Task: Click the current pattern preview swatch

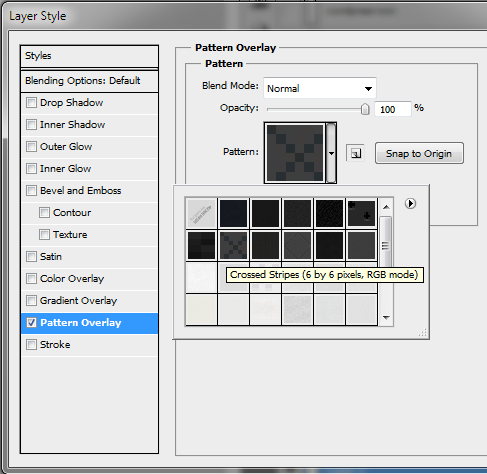Action: point(295,153)
